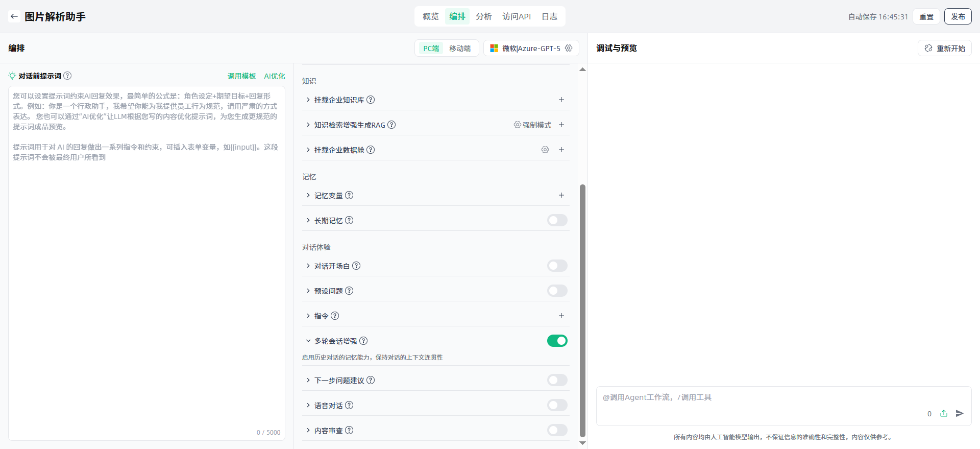This screenshot has height=449, width=980.
Task: Click the plus icon for 挂载企业知识库
Action: click(561, 100)
